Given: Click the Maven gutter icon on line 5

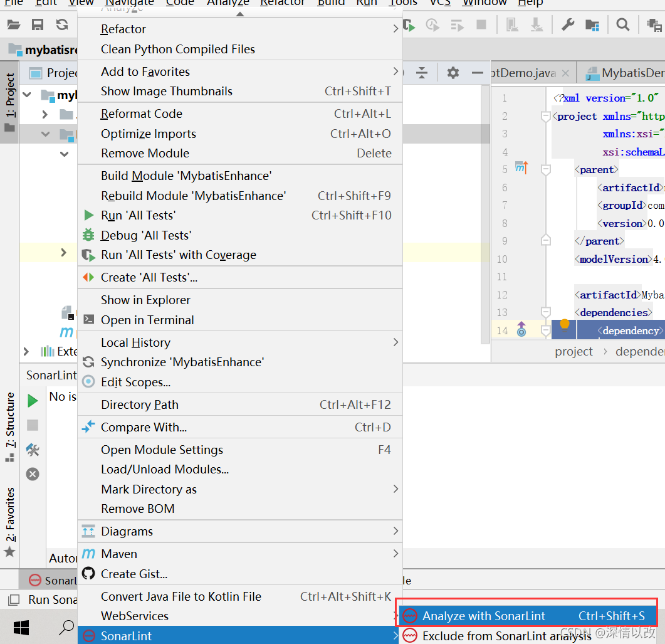Looking at the screenshot, I should (521, 167).
